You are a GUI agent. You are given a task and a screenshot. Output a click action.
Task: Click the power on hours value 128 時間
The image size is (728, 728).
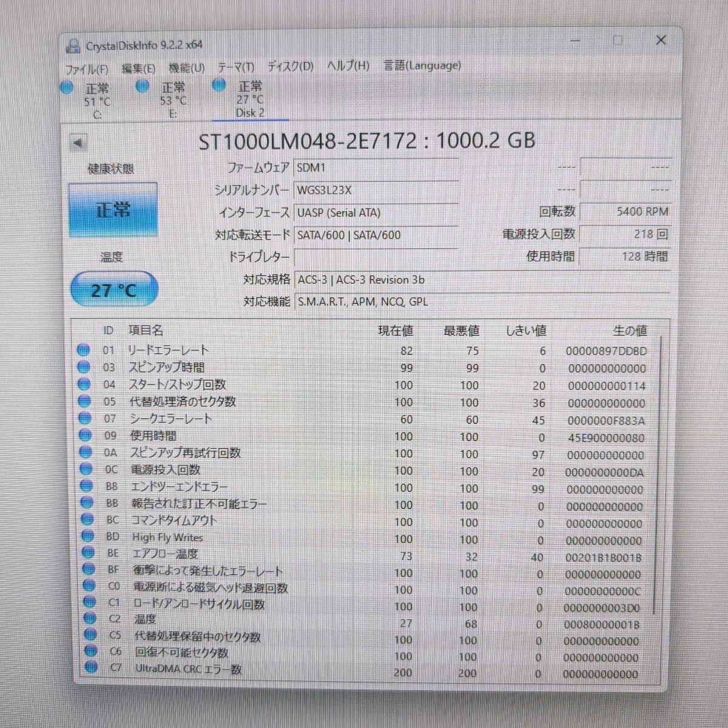625,256
